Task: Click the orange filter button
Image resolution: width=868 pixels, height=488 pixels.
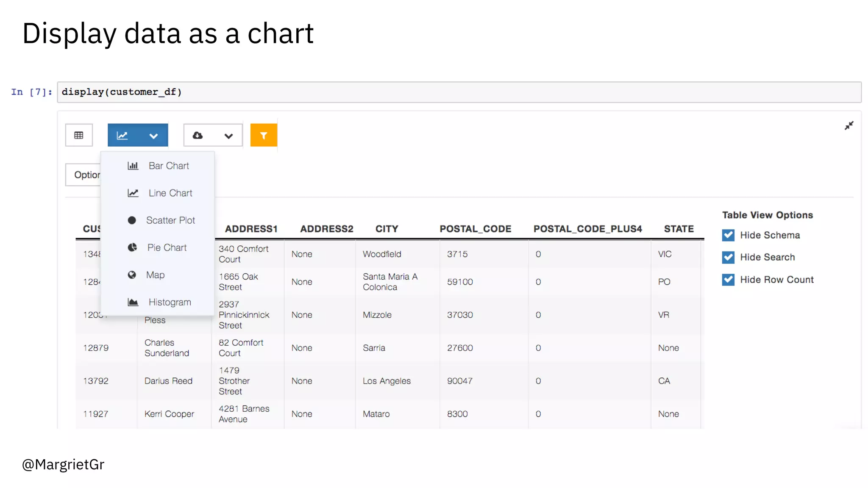Action: coord(264,135)
